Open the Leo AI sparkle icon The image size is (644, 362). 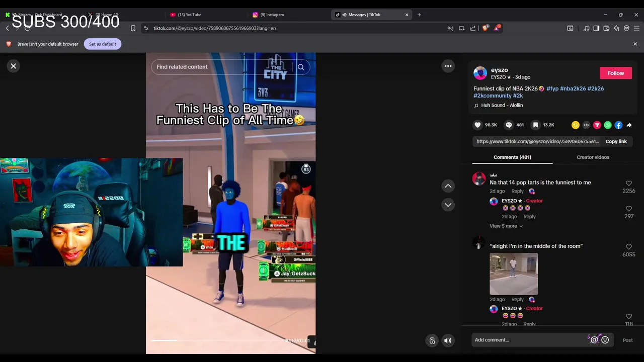(x=616, y=28)
